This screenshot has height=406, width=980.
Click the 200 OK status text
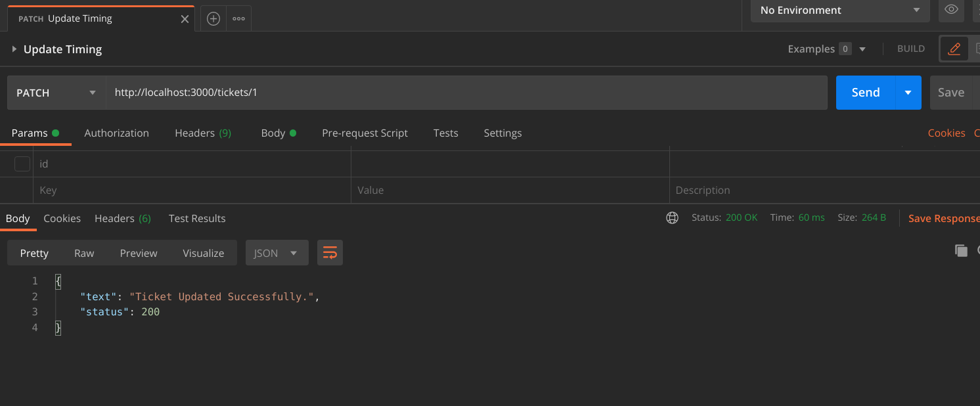click(x=742, y=217)
